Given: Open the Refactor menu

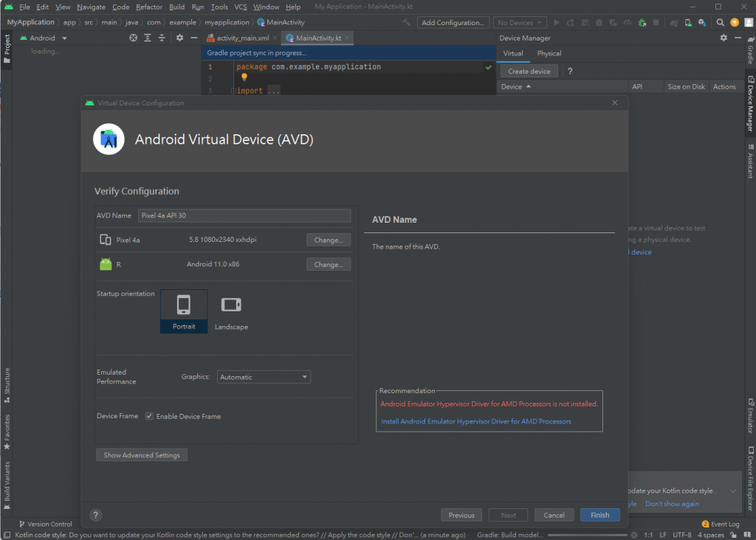Looking at the screenshot, I should point(149,7).
